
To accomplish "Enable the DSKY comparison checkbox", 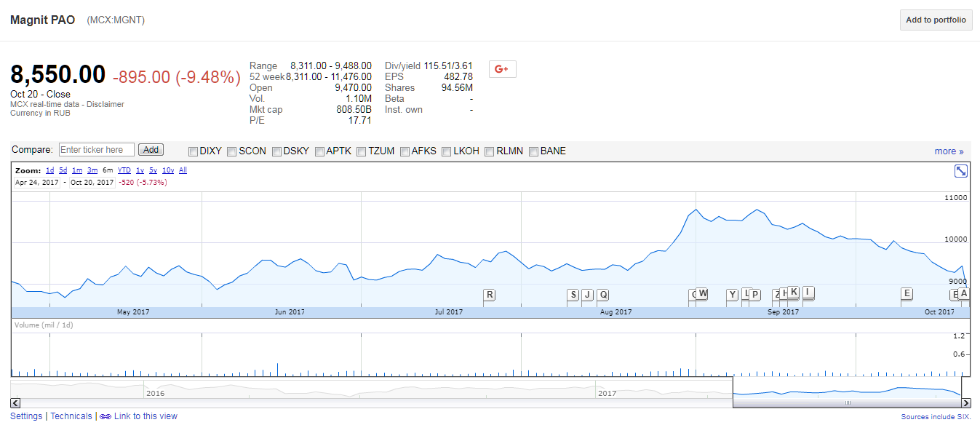I will point(276,151).
